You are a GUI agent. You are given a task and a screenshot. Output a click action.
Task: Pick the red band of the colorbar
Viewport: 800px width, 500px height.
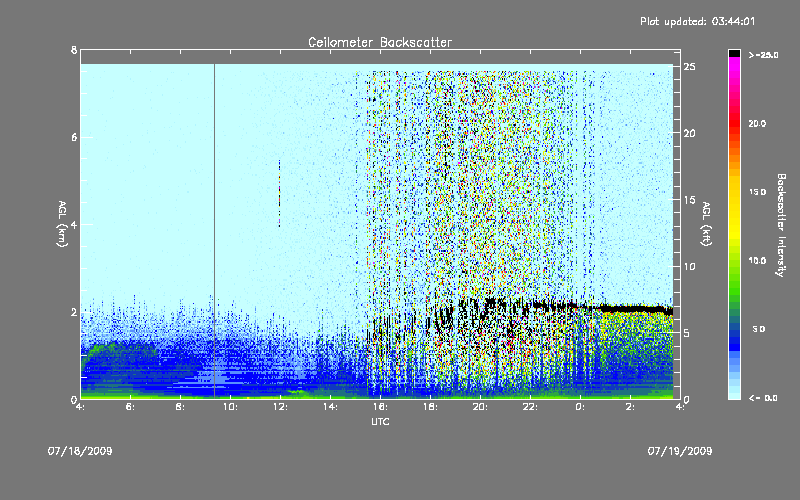(x=734, y=122)
